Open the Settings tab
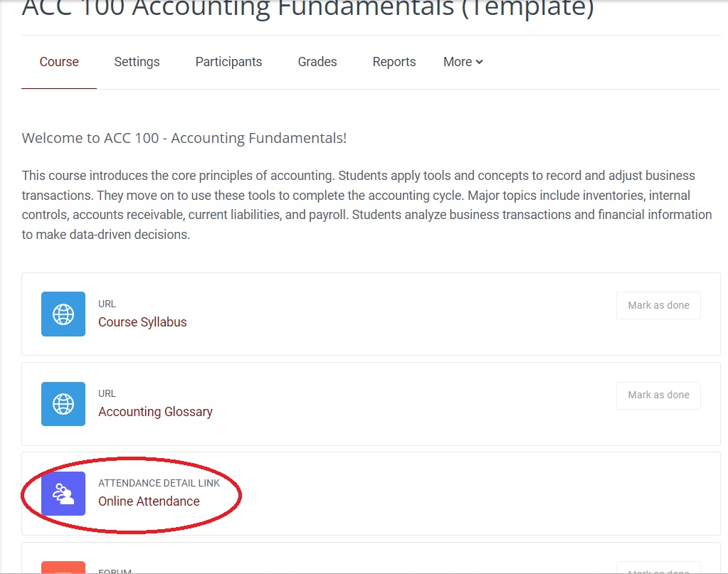 tap(137, 62)
